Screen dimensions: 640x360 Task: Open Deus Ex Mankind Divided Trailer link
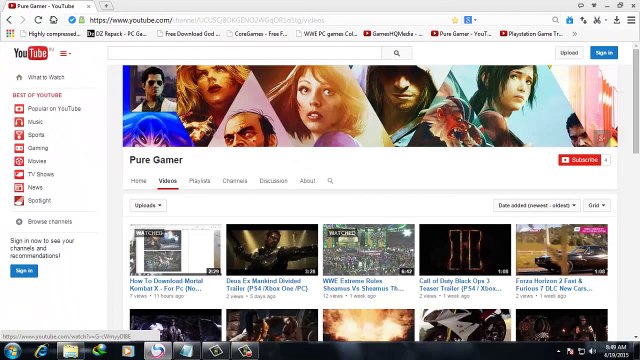(267, 284)
